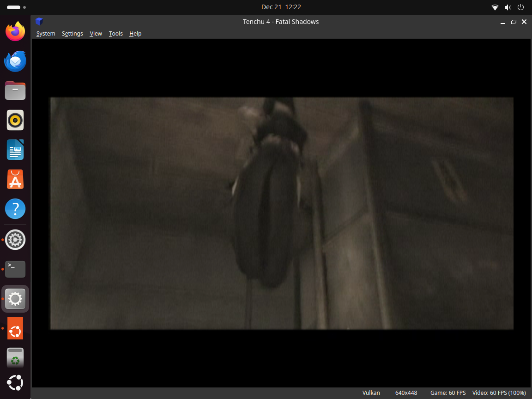Open the Files manager from the dock
The height and width of the screenshot is (399, 532).
point(15,91)
